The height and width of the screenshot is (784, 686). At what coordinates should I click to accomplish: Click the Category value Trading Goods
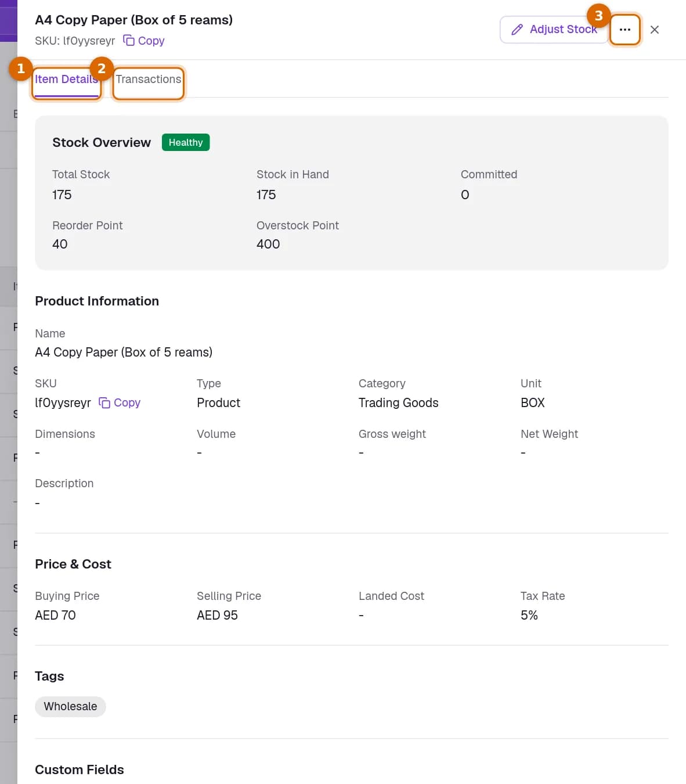(398, 403)
